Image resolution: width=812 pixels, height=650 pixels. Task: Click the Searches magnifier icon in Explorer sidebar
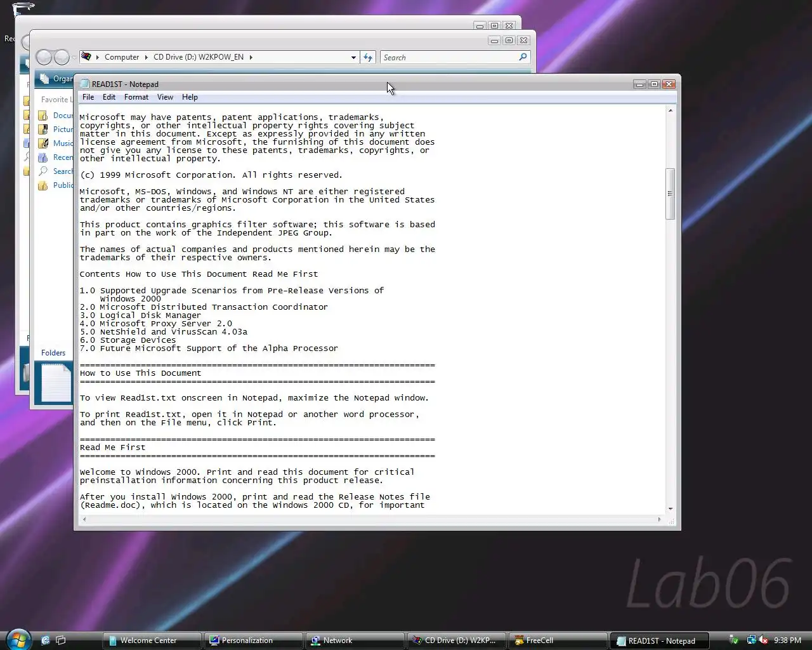43,171
